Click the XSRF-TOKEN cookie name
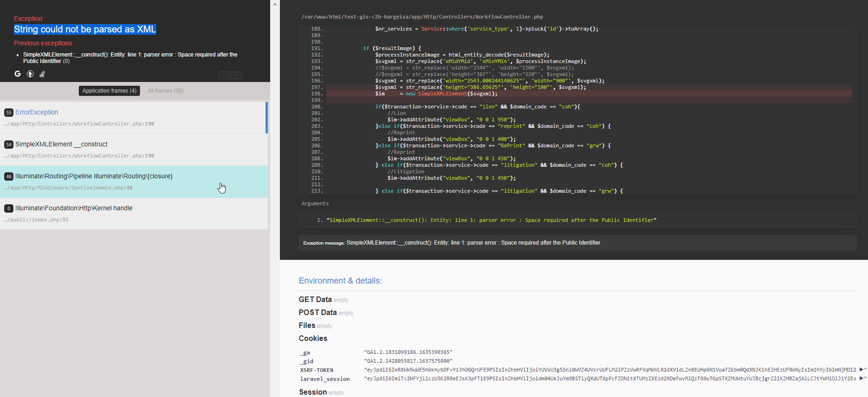The width and height of the screenshot is (868, 397). (x=317, y=370)
